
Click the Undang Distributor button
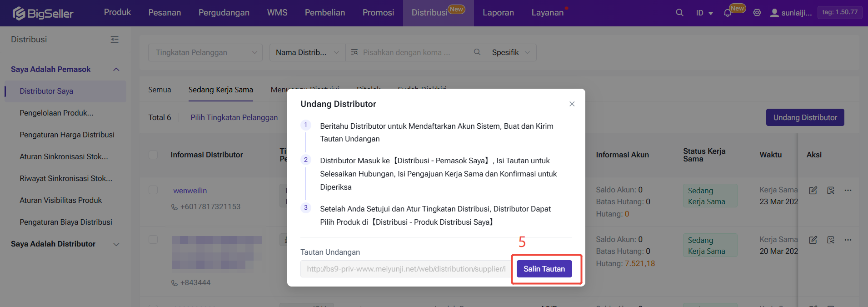pos(805,117)
